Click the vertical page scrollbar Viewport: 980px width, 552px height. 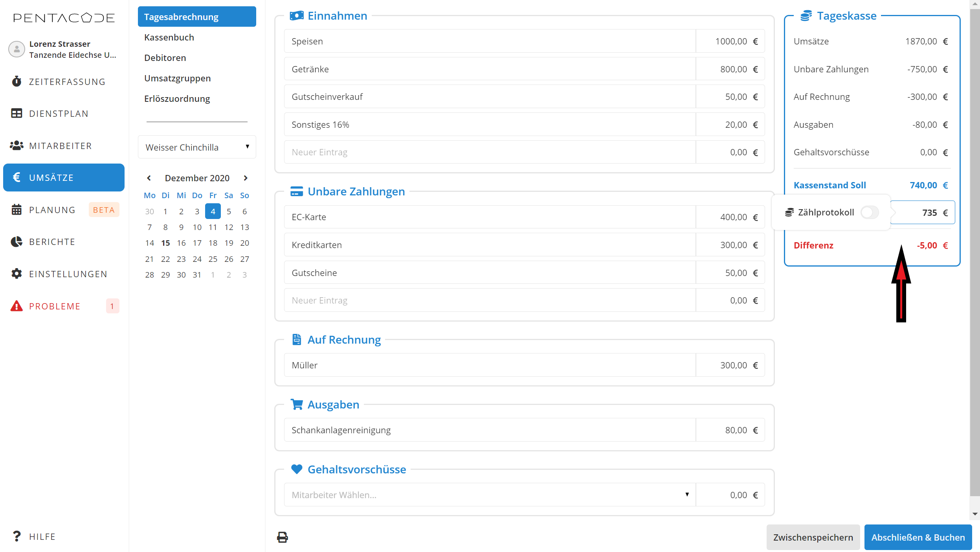tap(974, 252)
